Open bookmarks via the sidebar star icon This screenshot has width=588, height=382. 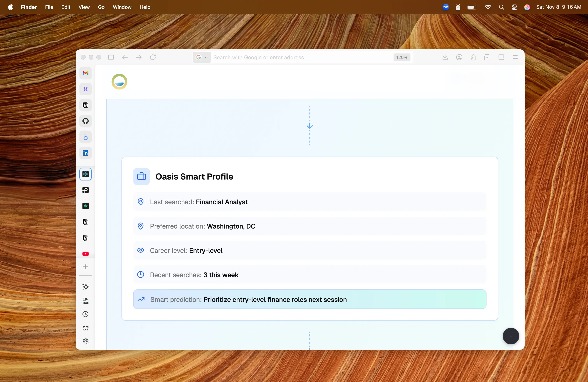click(86, 328)
